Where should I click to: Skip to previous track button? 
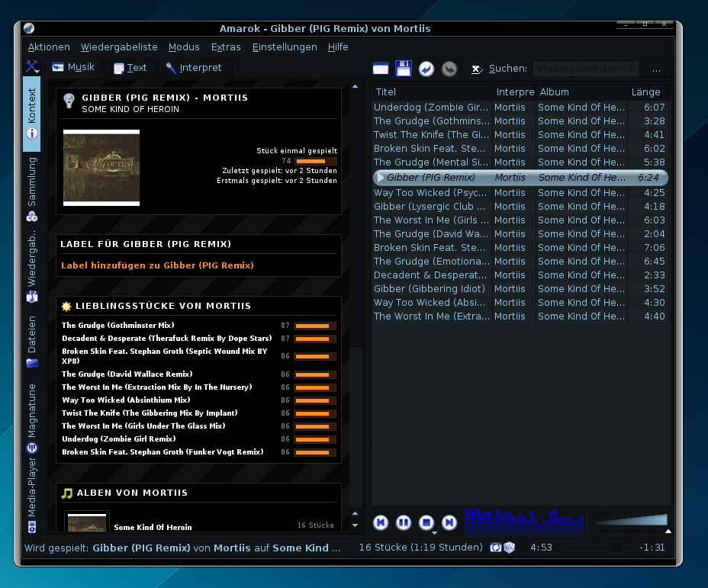[381, 522]
